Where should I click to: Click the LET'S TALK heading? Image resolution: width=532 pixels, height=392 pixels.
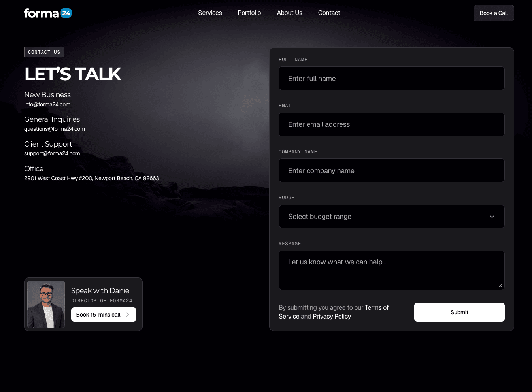click(73, 74)
